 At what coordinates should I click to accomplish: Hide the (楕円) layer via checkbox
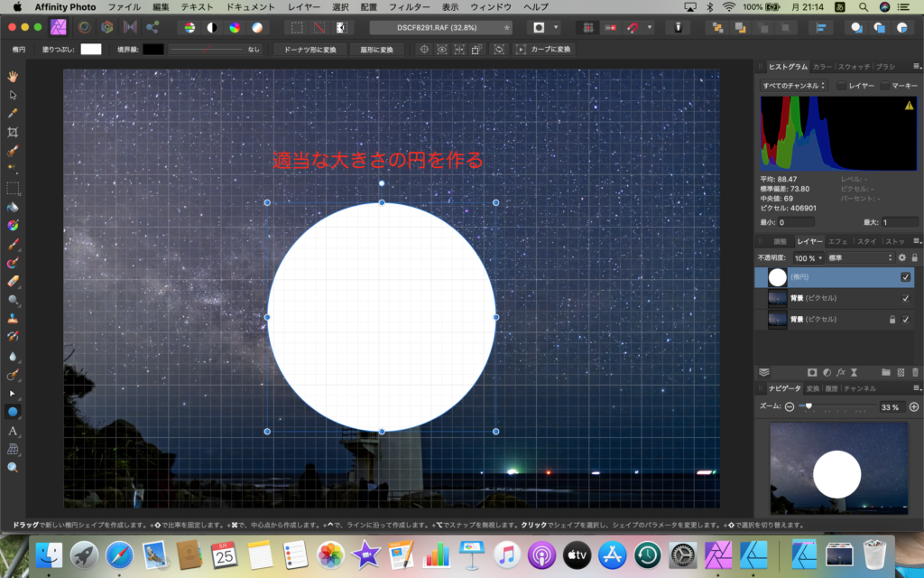click(905, 276)
